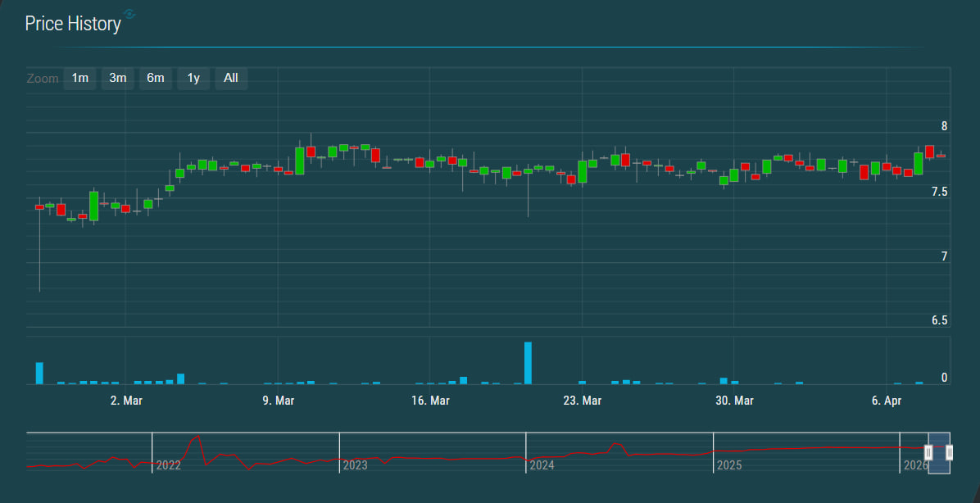980x503 pixels.
Task: Click the 23. Mar date axis label
Action: (583, 401)
